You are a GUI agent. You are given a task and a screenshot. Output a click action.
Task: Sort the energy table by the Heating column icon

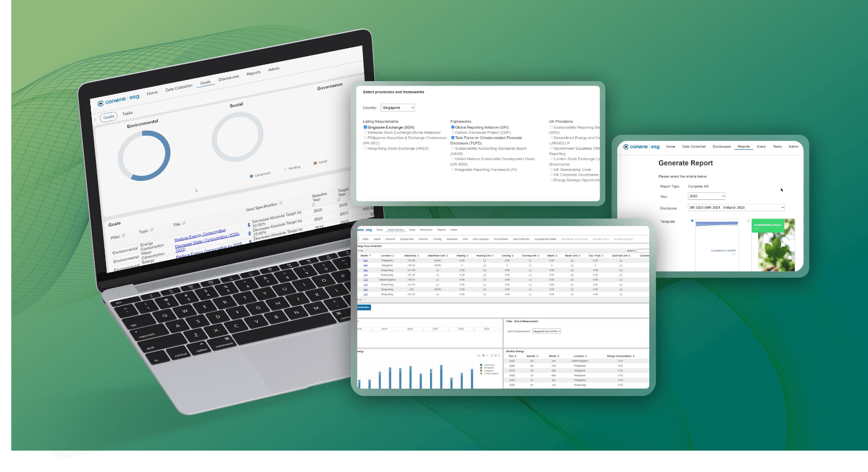click(x=468, y=256)
